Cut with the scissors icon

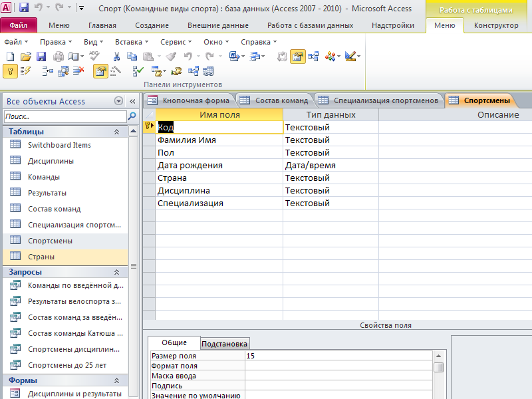116,57
